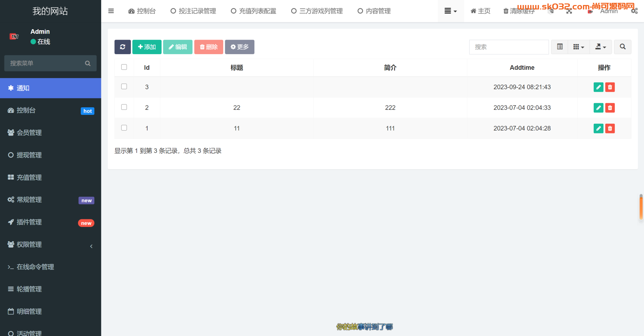Viewport: 644px width, 336px height.
Task: Open 常规管理 in the sidebar
Action: point(50,200)
